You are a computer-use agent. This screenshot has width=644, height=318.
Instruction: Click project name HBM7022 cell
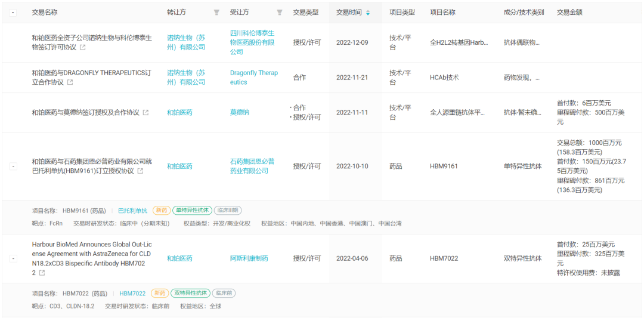(444, 258)
